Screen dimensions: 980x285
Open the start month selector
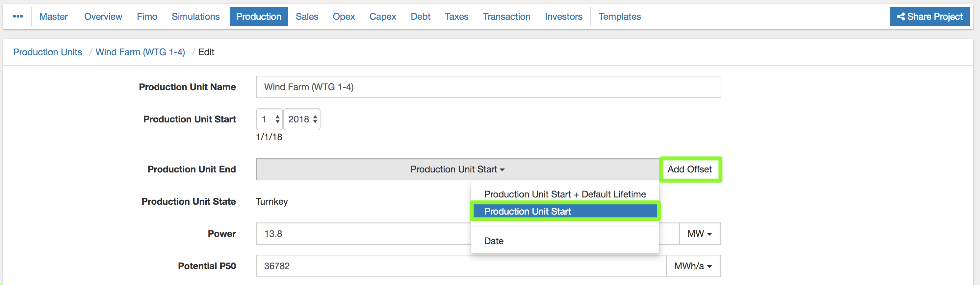coord(269,119)
